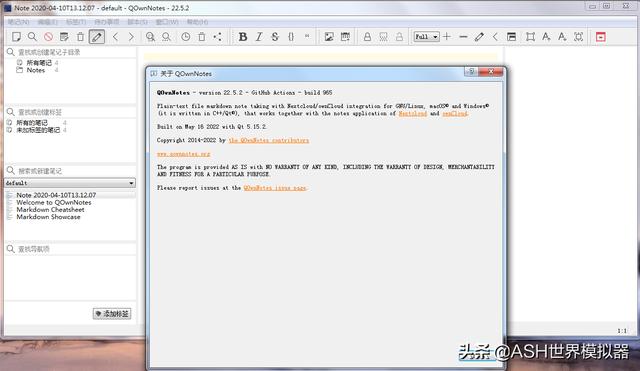Click the red forbidden circle toolbar icon
This screenshot has width=640, height=371.
(x=48, y=37)
